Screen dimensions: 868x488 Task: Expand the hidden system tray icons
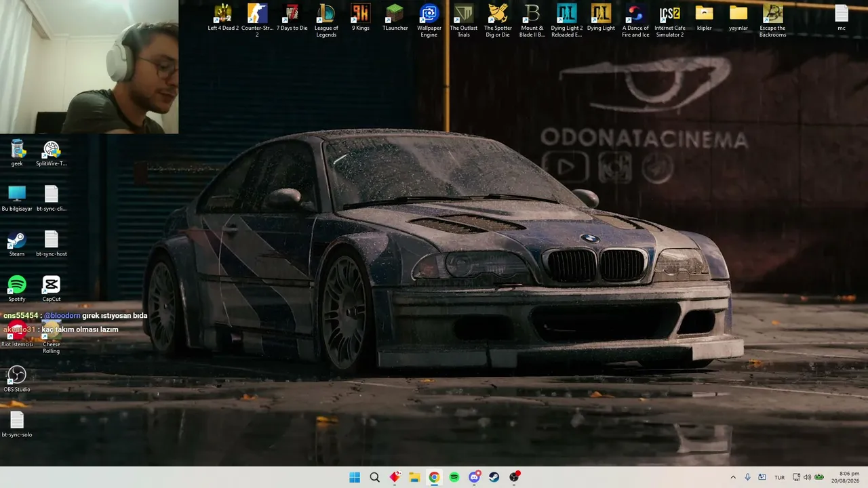point(733,477)
